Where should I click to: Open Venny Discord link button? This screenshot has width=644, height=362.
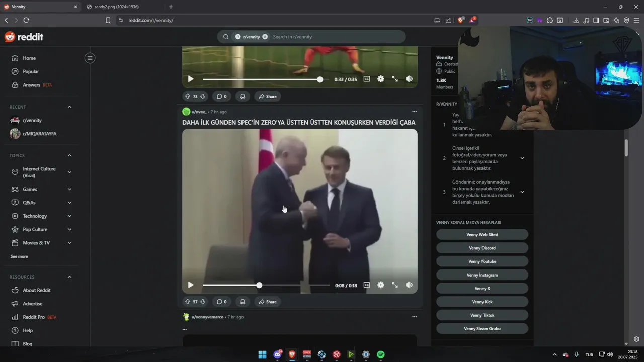[x=482, y=248]
